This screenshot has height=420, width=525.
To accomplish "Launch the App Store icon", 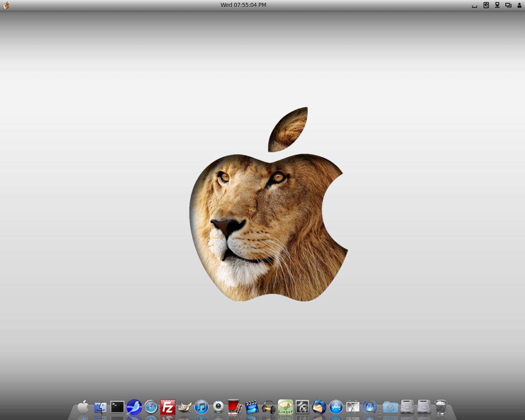I will (336, 407).
